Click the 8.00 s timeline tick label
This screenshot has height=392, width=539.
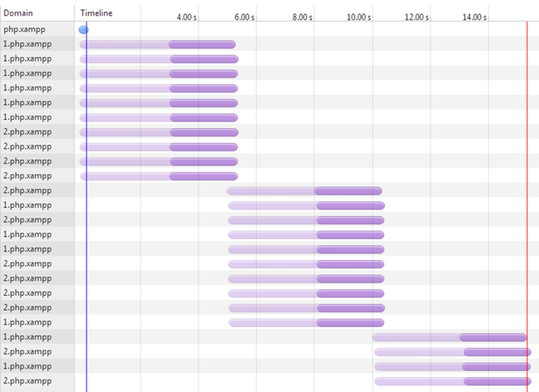[302, 17]
